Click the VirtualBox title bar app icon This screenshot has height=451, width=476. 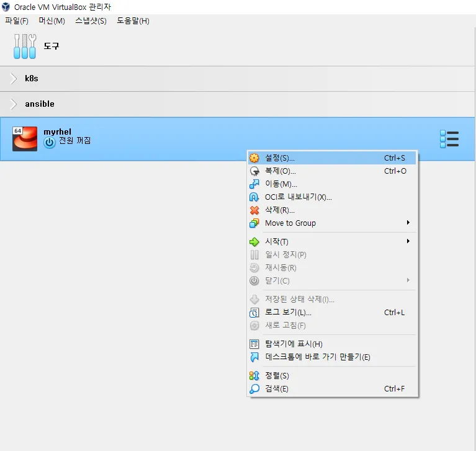[6, 7]
